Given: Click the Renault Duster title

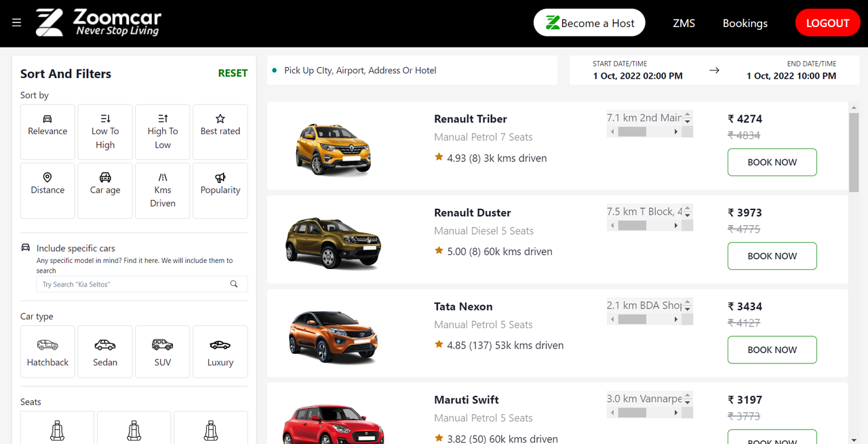Looking at the screenshot, I should pyautogui.click(x=473, y=212).
